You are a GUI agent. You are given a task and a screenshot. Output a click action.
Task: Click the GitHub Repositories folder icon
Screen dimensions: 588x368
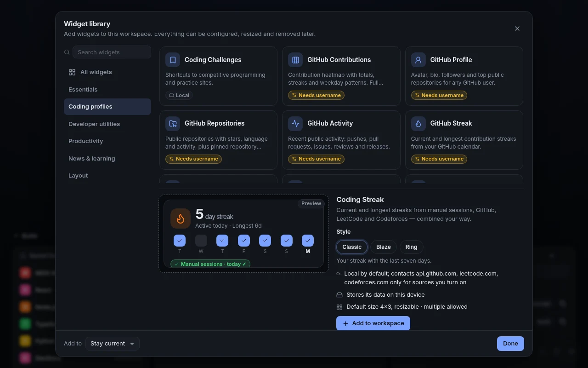tap(173, 123)
